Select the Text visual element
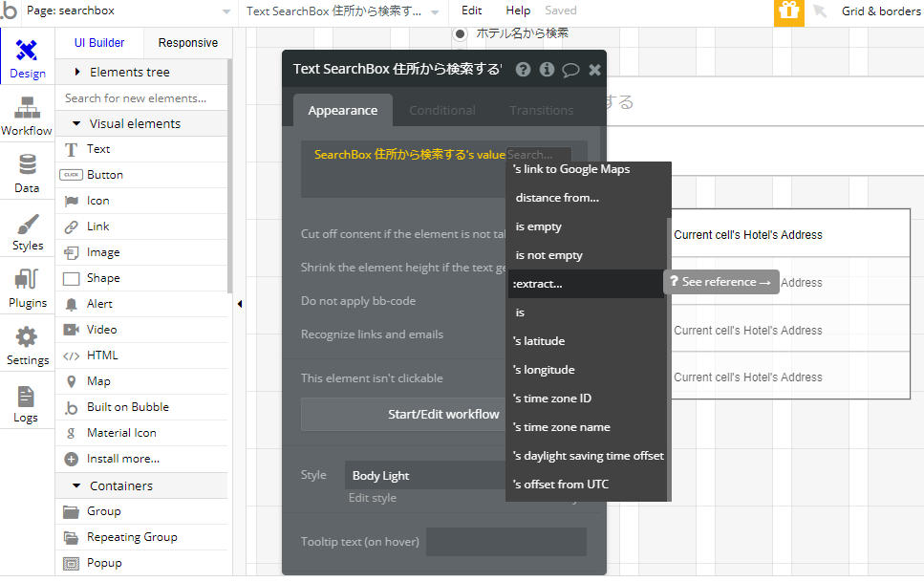 point(141,149)
